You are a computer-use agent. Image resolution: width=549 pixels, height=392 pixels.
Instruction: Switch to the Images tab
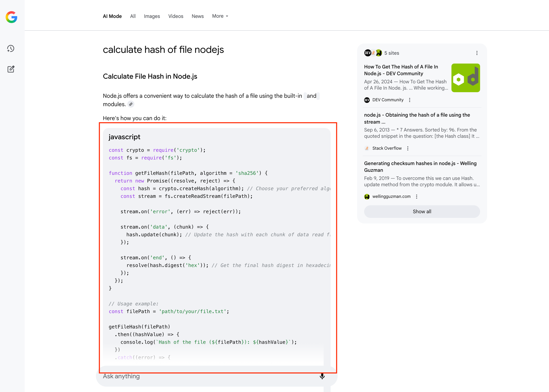click(152, 16)
